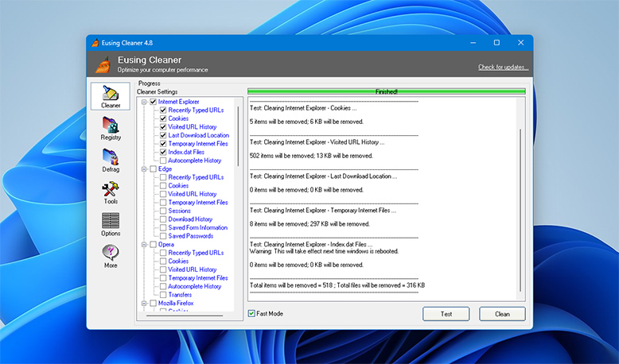Uncheck Internet Explorer Temporary Internet Files

pyautogui.click(x=163, y=144)
